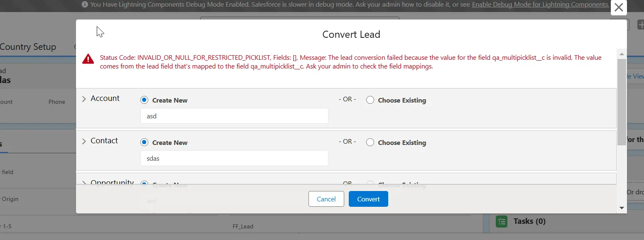Click the info icon in the debug banner
The height and width of the screenshot is (240, 644).
tap(85, 5)
